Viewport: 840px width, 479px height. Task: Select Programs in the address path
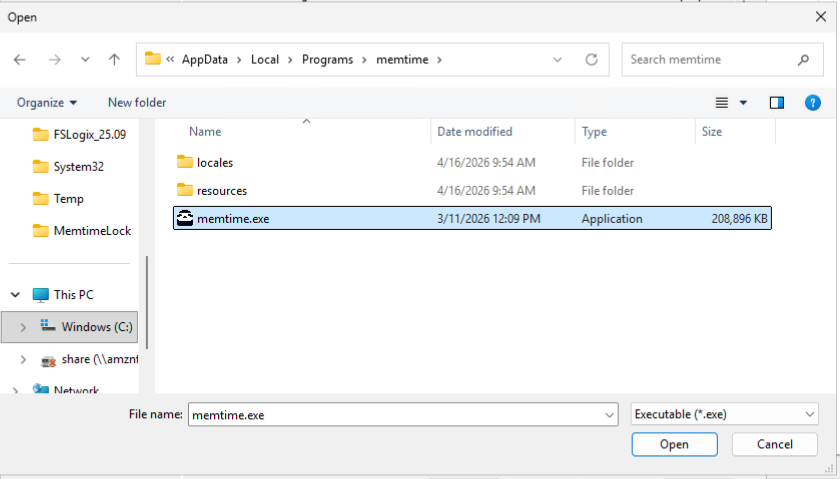point(327,59)
